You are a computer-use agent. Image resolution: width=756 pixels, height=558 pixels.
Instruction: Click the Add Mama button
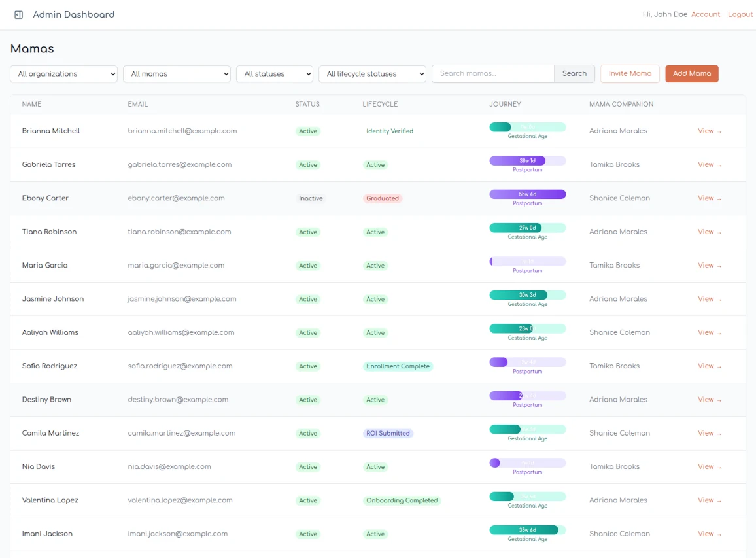click(692, 74)
